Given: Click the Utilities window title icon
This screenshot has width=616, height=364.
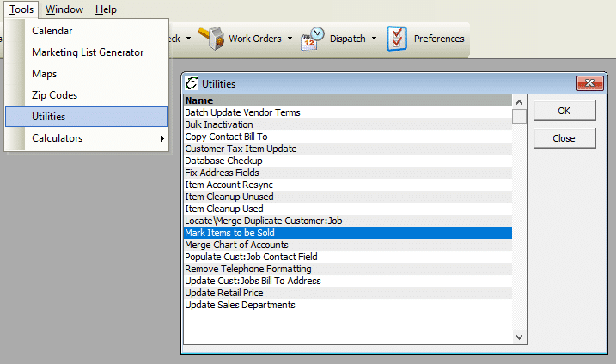Looking at the screenshot, I should [192, 83].
